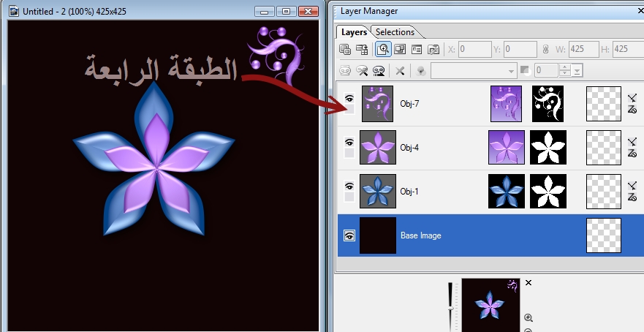Click the first layer toolbar icon (stacked squares)

point(345,50)
